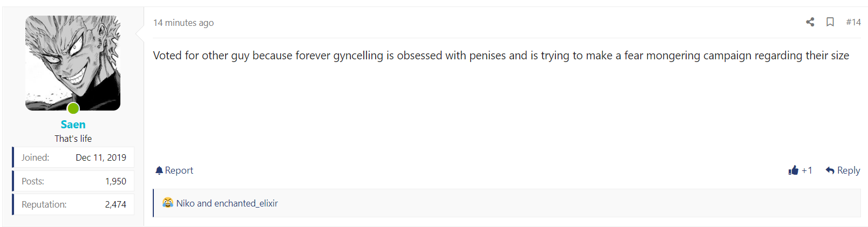Click the Posts count 1,950
Screen dimensions: 868x227
116,181
